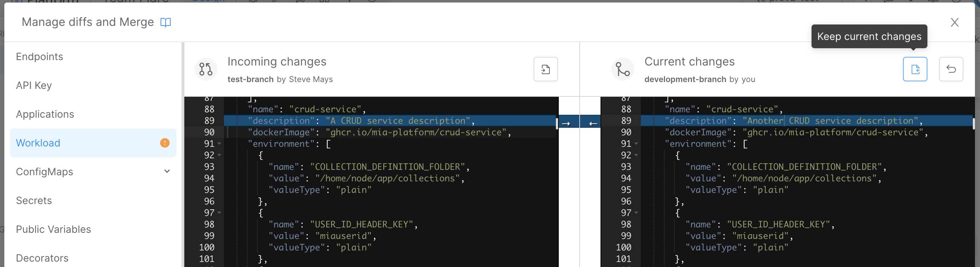Viewport: 980px width, 267px height.
Task: Close the Manage diffs and Merge dialog
Action: click(x=954, y=22)
